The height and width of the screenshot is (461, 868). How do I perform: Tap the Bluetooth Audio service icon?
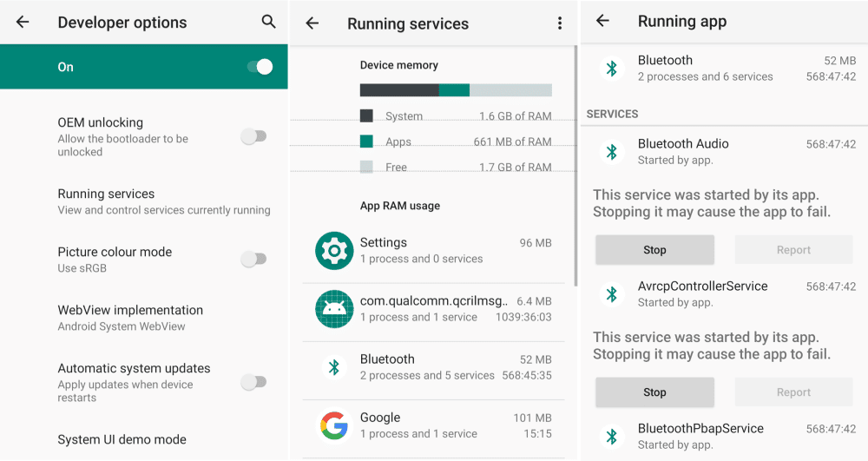pos(612,152)
